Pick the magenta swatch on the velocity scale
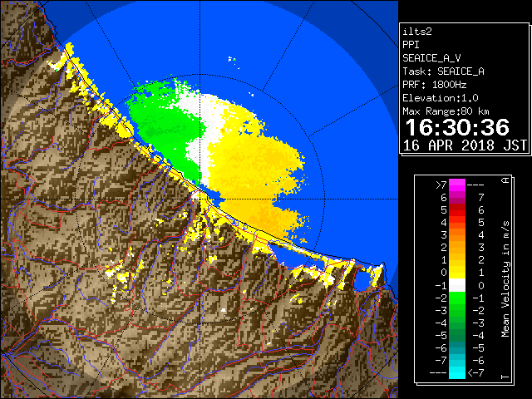 point(457,185)
